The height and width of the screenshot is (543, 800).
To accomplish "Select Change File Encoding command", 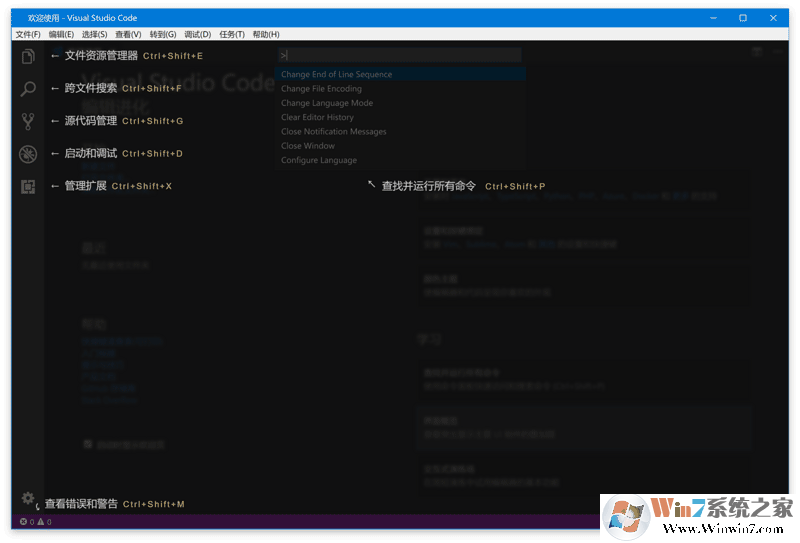I will 400,89.
